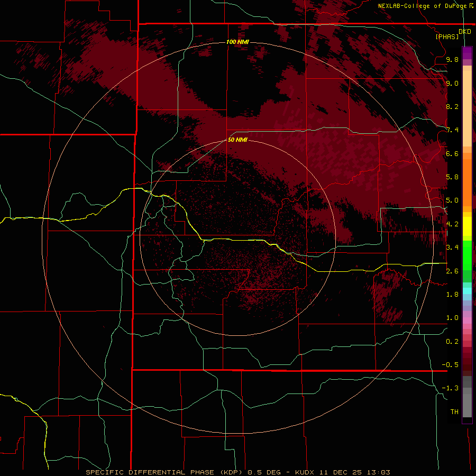Click the 5.8 value on color scale
476x476 pixels.
[452, 177]
